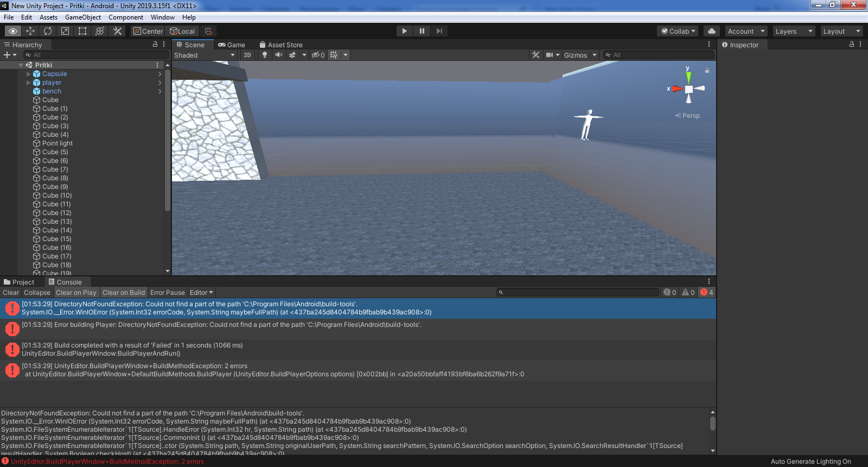868x467 pixels.
Task: Toggle console Error Pause
Action: pyautogui.click(x=168, y=292)
